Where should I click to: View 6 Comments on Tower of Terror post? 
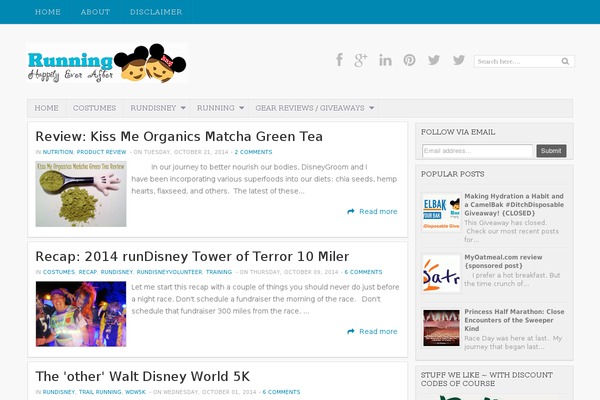pyautogui.click(x=363, y=272)
